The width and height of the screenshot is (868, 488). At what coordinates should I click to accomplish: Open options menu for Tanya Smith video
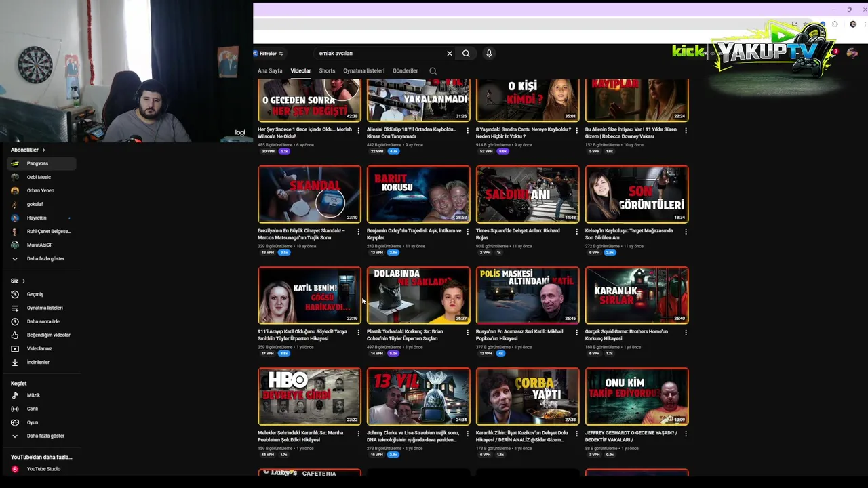pos(359,332)
